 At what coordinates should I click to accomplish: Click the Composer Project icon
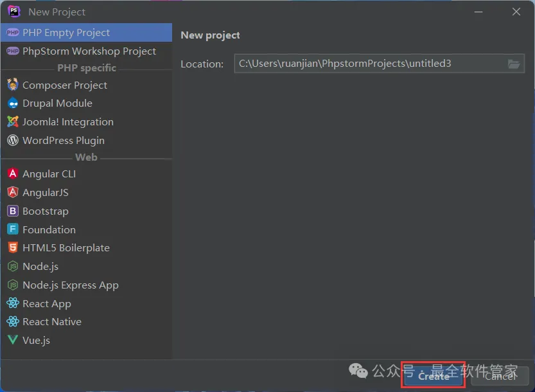coord(13,85)
